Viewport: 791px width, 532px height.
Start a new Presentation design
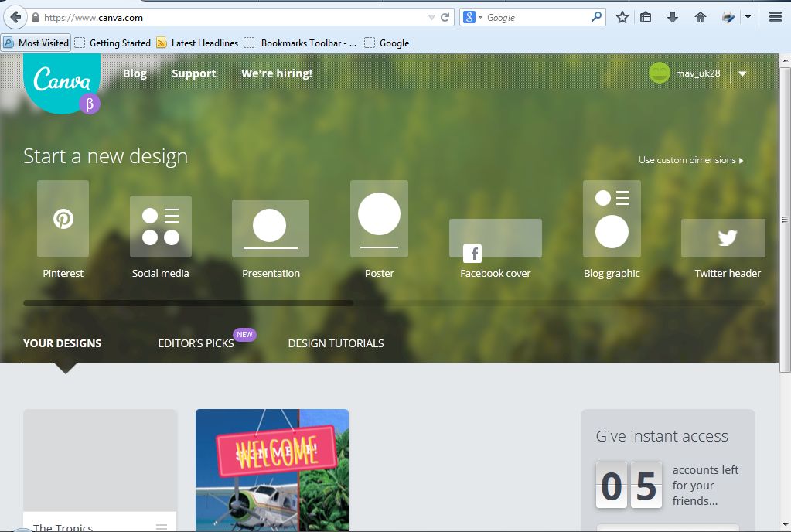(x=270, y=228)
